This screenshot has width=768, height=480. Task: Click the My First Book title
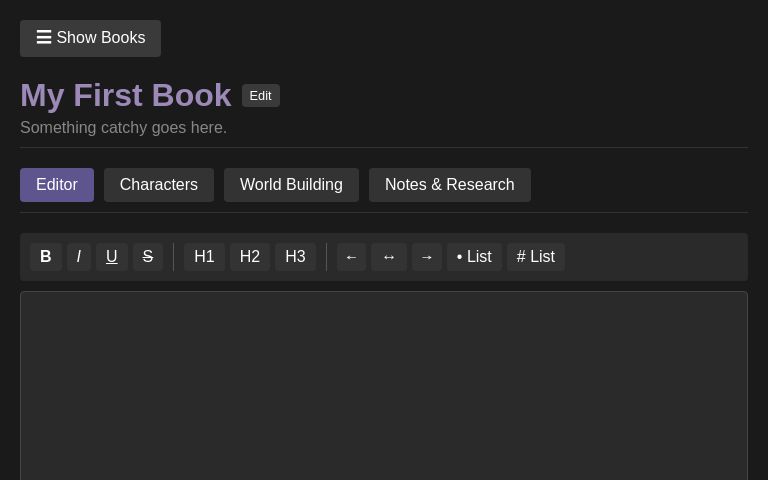[125, 95]
